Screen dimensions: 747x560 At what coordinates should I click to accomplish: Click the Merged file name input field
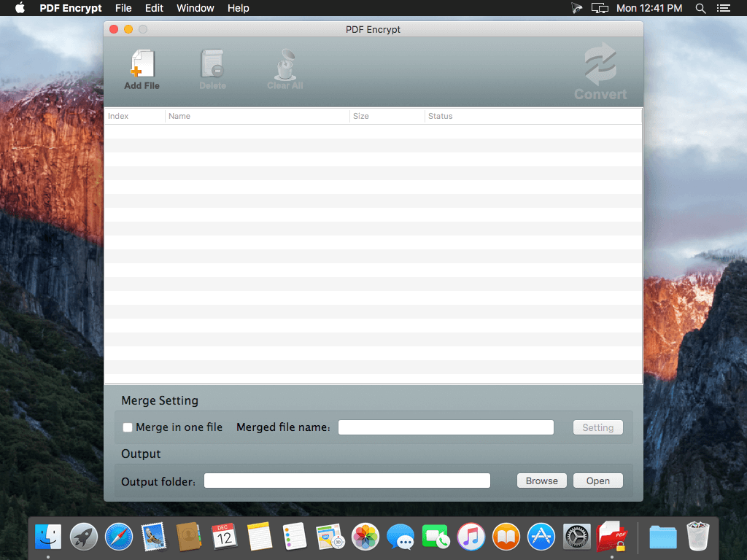click(x=446, y=427)
